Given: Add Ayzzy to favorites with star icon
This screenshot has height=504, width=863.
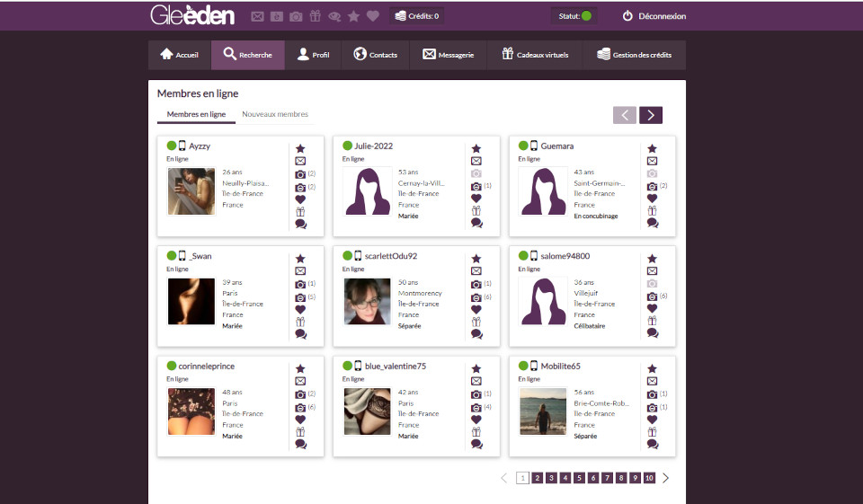Looking at the screenshot, I should pyautogui.click(x=300, y=148).
